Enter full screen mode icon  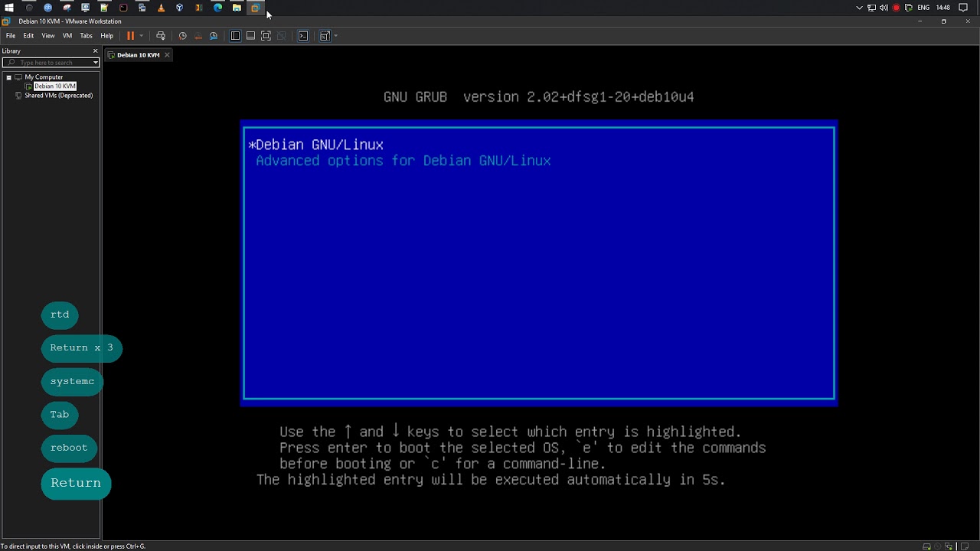tap(266, 36)
